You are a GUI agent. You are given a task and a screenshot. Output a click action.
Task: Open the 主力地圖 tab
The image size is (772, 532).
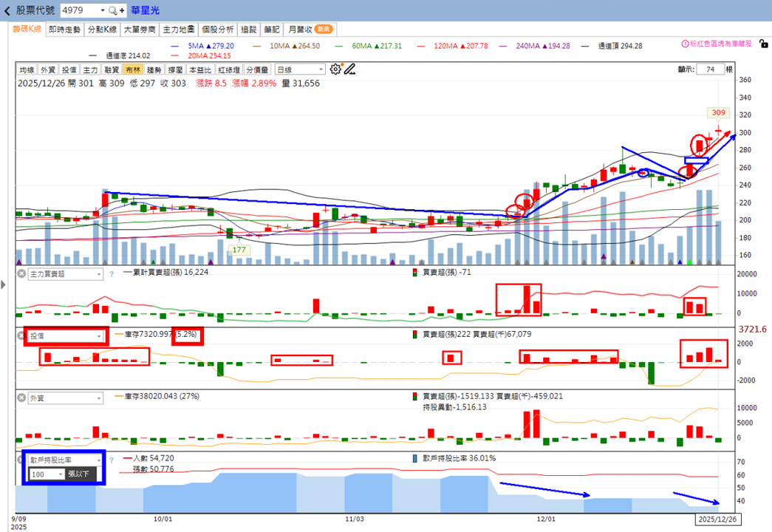pyautogui.click(x=179, y=30)
